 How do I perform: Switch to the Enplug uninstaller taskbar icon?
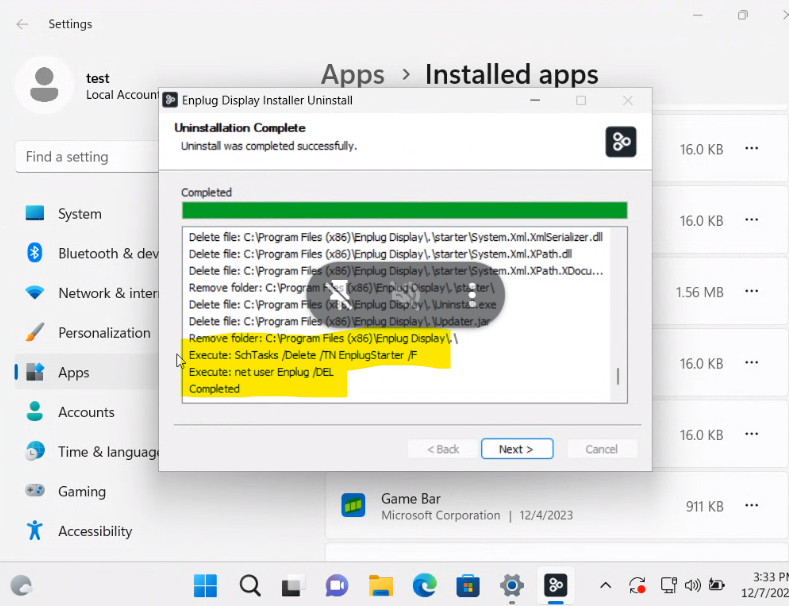coord(556,585)
